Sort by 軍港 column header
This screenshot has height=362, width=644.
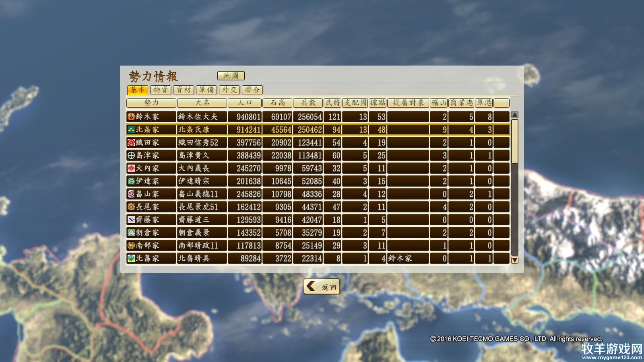[484, 103]
